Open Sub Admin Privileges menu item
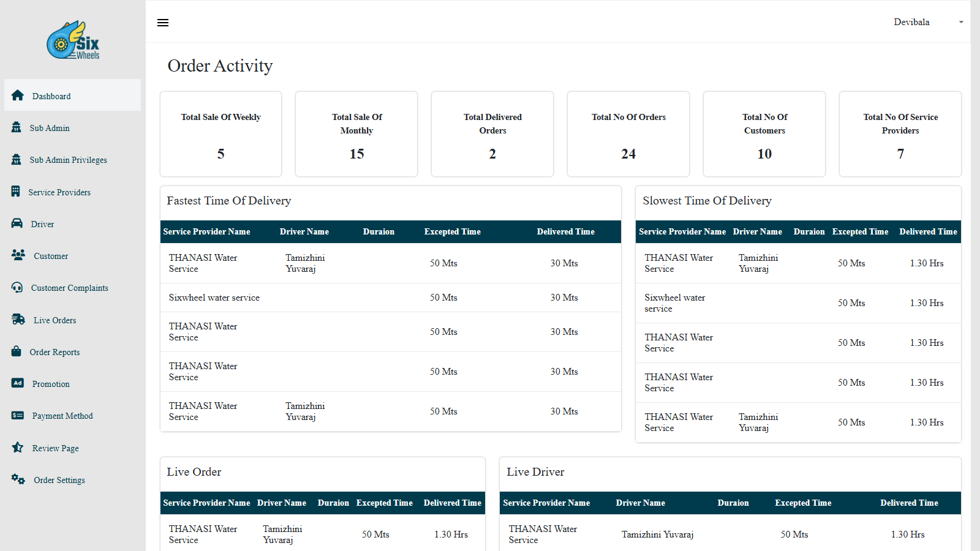Image resolution: width=980 pixels, height=551 pixels. [68, 160]
